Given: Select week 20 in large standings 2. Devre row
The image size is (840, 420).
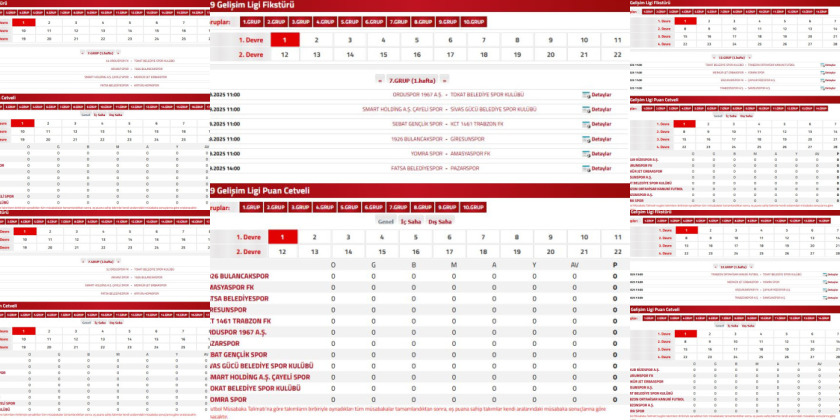Looking at the screenshot, I should tap(551, 252).
